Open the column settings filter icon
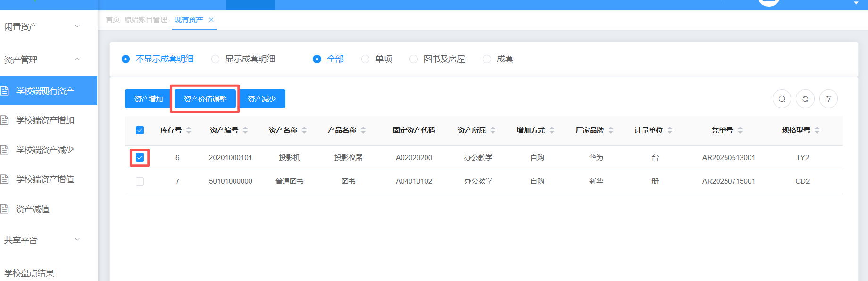The image size is (868, 281). click(x=828, y=99)
